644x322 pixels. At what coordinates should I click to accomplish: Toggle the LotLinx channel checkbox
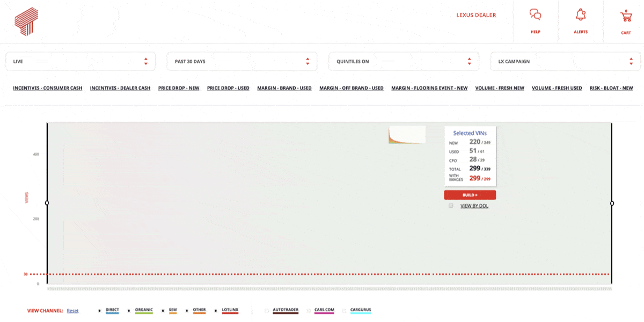216,310
